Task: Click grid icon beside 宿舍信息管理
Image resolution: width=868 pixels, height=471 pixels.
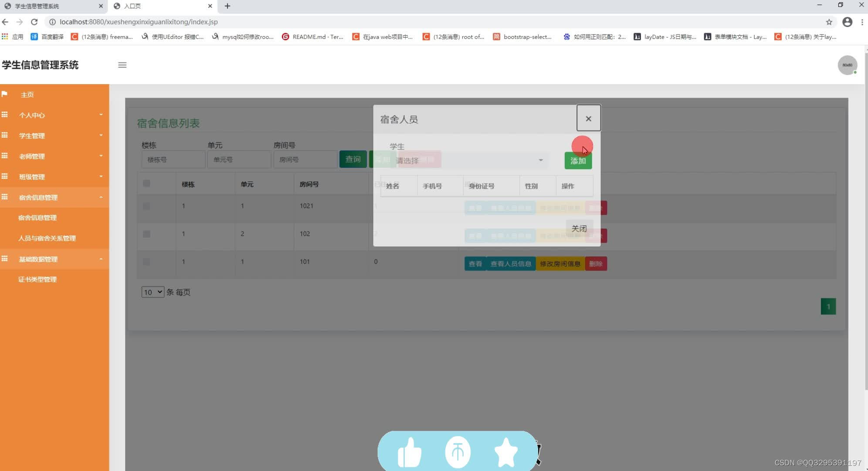Action: (x=5, y=197)
